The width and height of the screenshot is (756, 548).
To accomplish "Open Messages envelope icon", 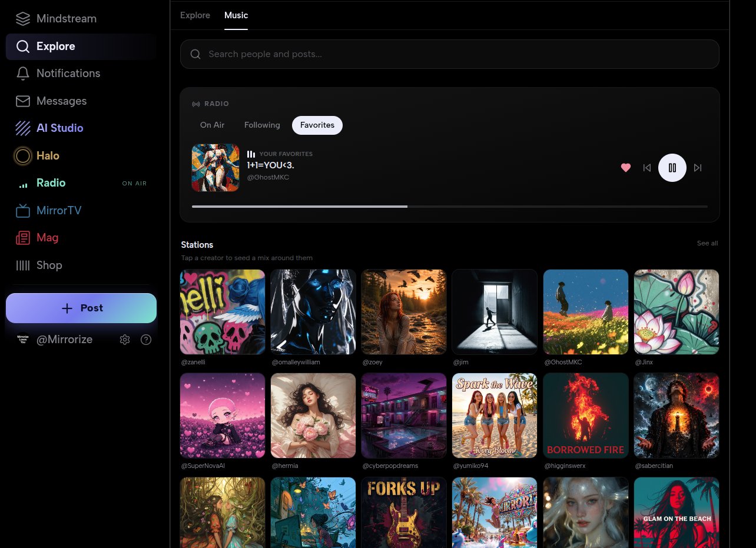I will click(x=23, y=101).
